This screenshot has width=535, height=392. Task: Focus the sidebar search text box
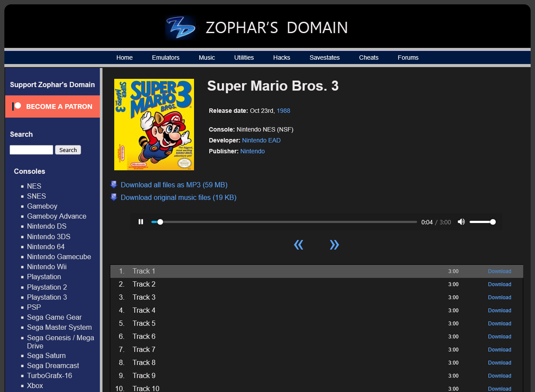(x=31, y=150)
